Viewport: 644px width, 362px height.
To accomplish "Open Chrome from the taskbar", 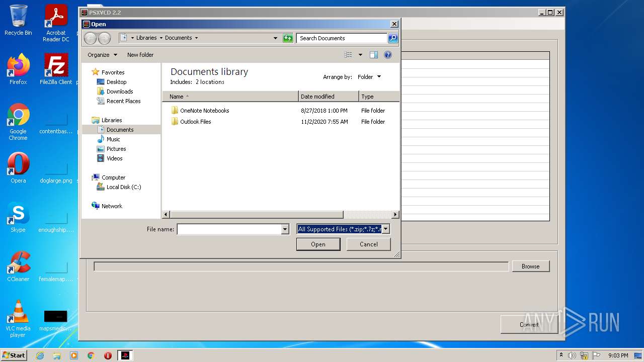I will coord(91,355).
